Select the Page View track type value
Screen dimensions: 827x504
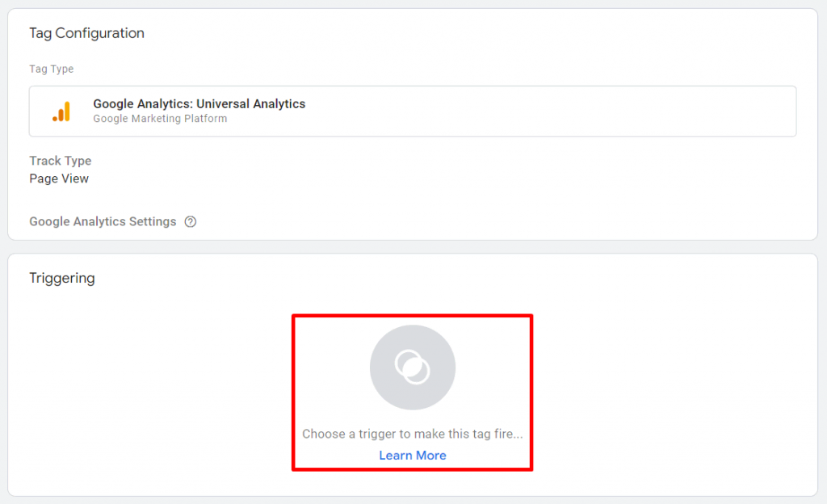[x=59, y=178]
